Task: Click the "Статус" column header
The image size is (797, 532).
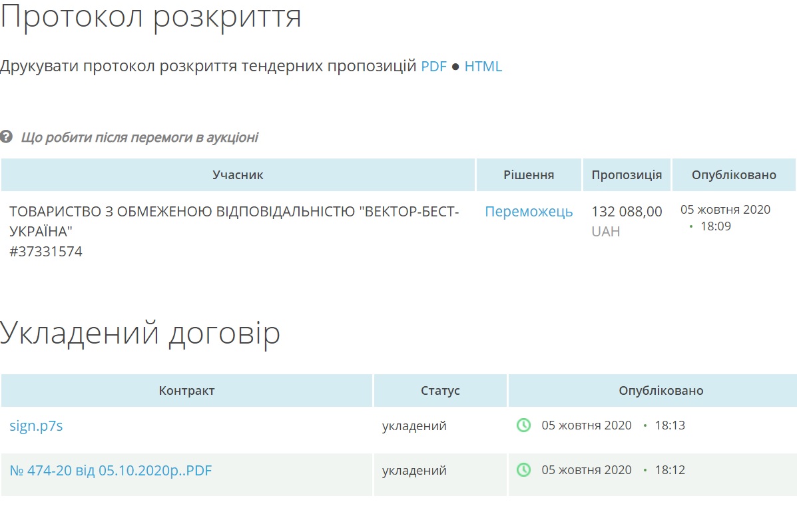Action: pos(440,391)
